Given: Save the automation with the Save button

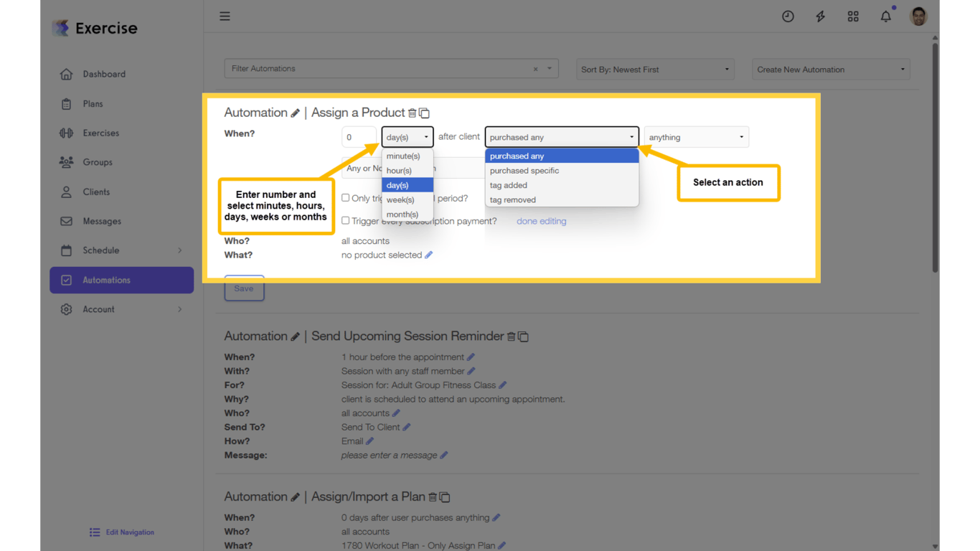Looking at the screenshot, I should pos(244,288).
